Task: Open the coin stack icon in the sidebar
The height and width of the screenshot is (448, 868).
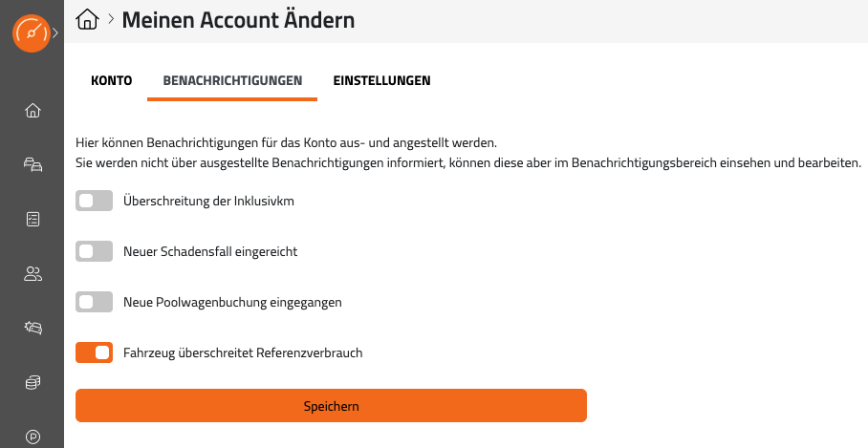Action: point(33,383)
